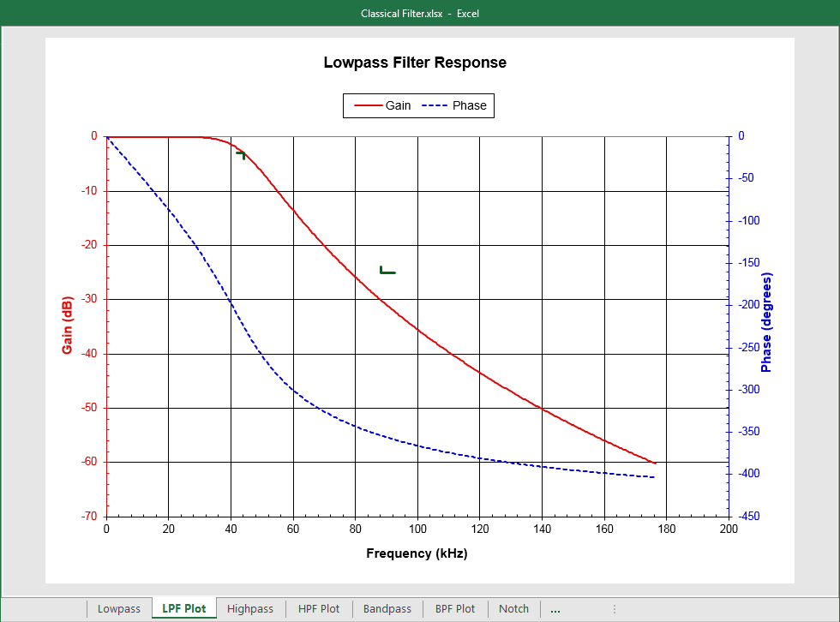Open the BPF Plot sheet tab

(x=454, y=608)
